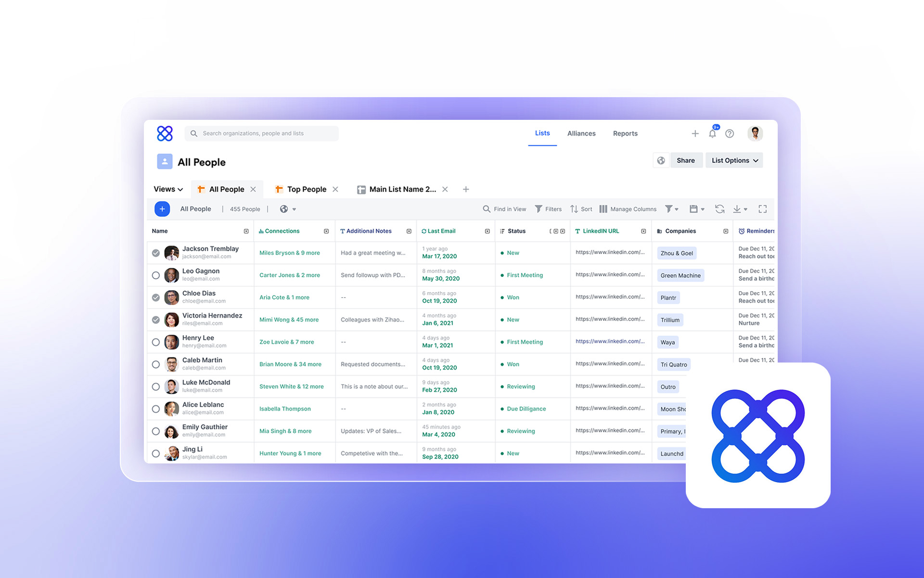This screenshot has height=578, width=924.
Task: Expand the globe visibility dropdown in the toolbar
Action: (x=294, y=209)
